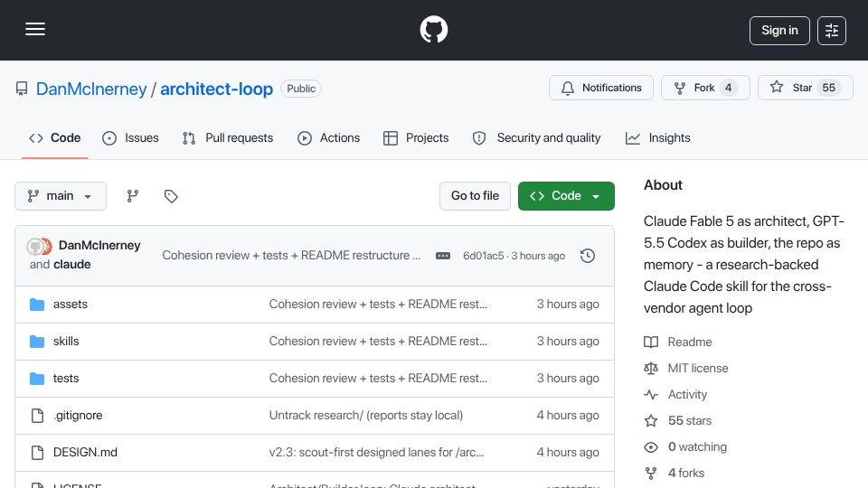The height and width of the screenshot is (488, 868).
Task: Click the sidebar forks icon
Action: tap(651, 473)
